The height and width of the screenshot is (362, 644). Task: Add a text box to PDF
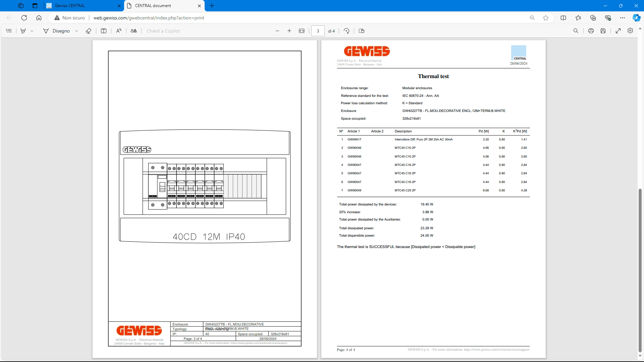click(104, 31)
